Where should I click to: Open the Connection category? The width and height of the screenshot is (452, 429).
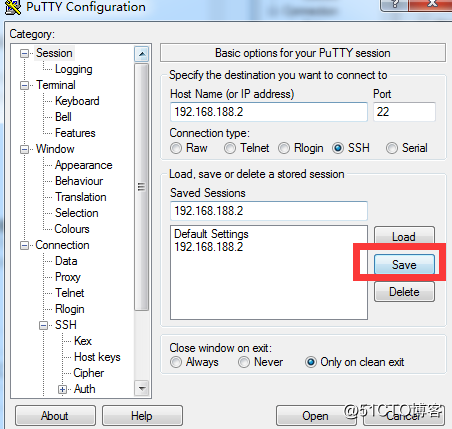tap(62, 245)
